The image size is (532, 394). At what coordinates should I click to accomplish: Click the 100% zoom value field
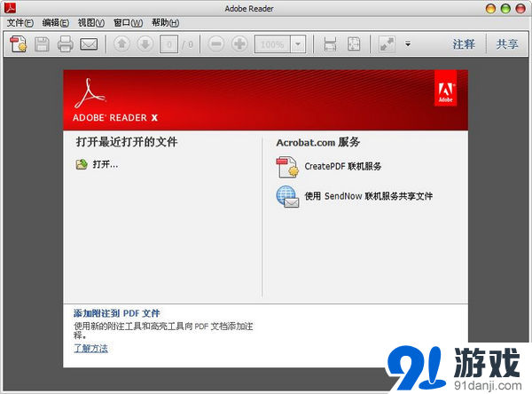[272, 44]
